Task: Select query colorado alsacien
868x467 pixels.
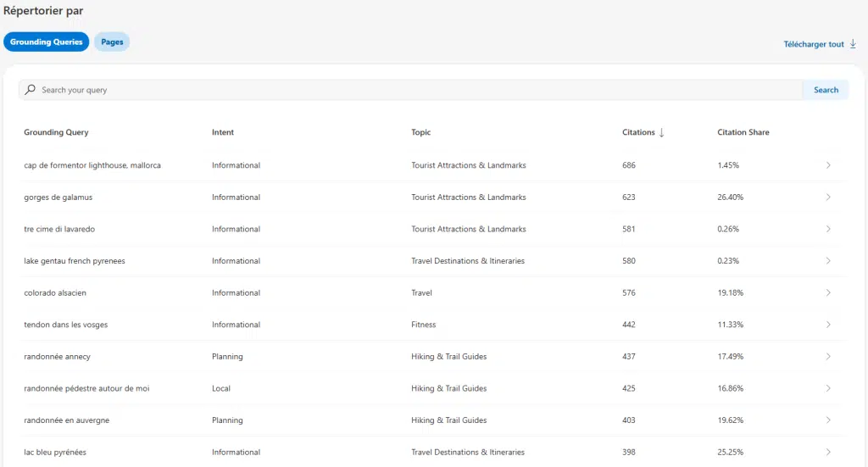Action: 55,292
